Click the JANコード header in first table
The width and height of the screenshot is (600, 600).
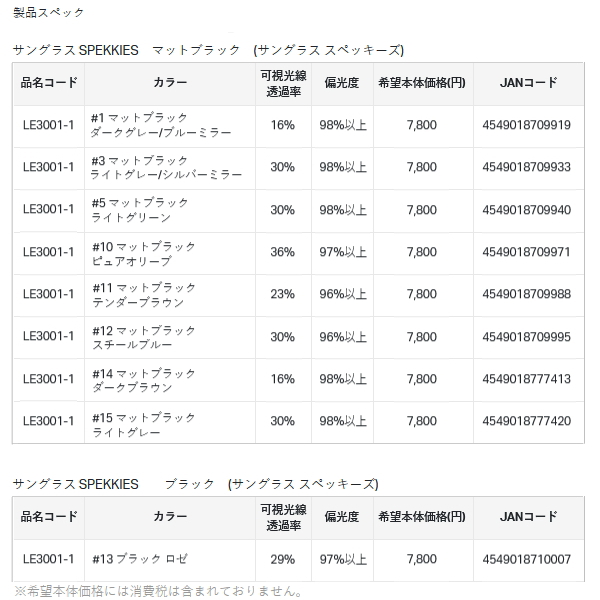[x=526, y=82]
